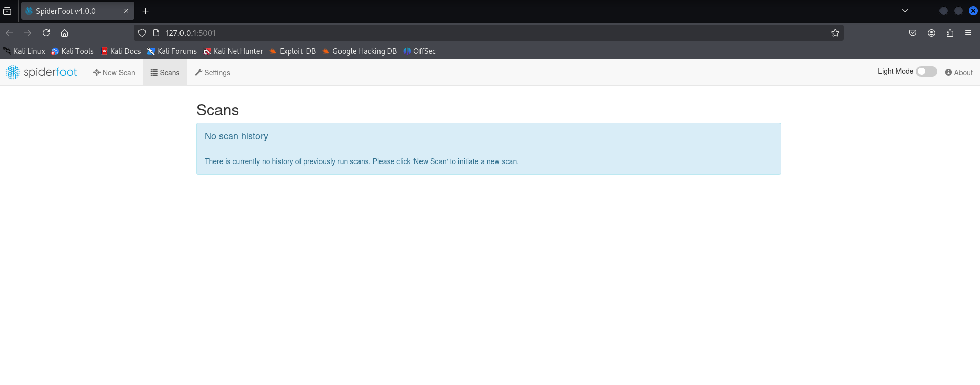Screen dimensions: 980x385
Task: Open the Exploit-DB bookmark
Action: click(x=292, y=51)
